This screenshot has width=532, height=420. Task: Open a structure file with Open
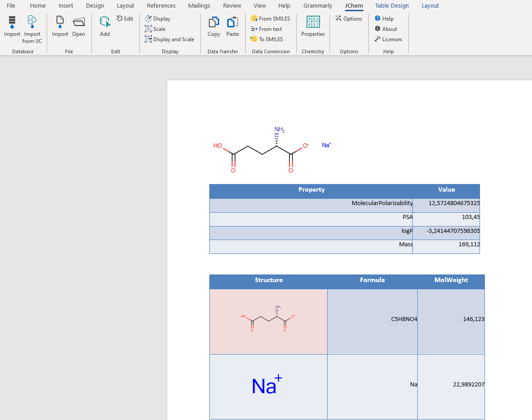[79, 27]
